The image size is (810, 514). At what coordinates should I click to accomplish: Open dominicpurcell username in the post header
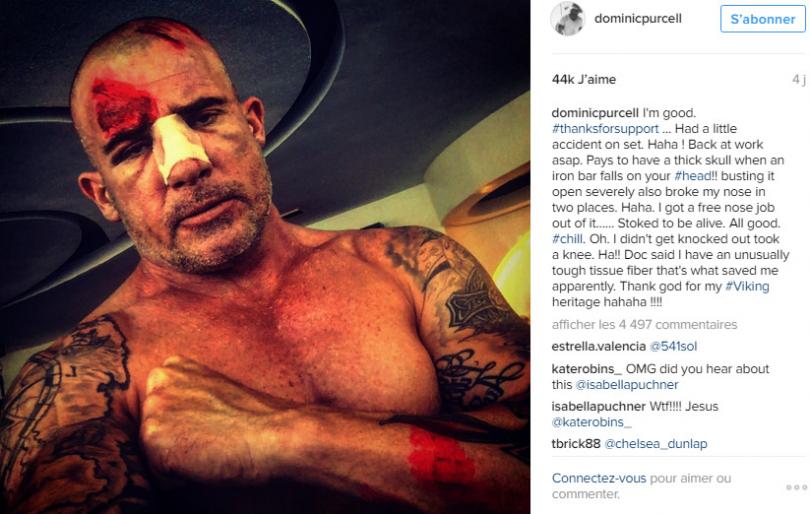(x=637, y=19)
